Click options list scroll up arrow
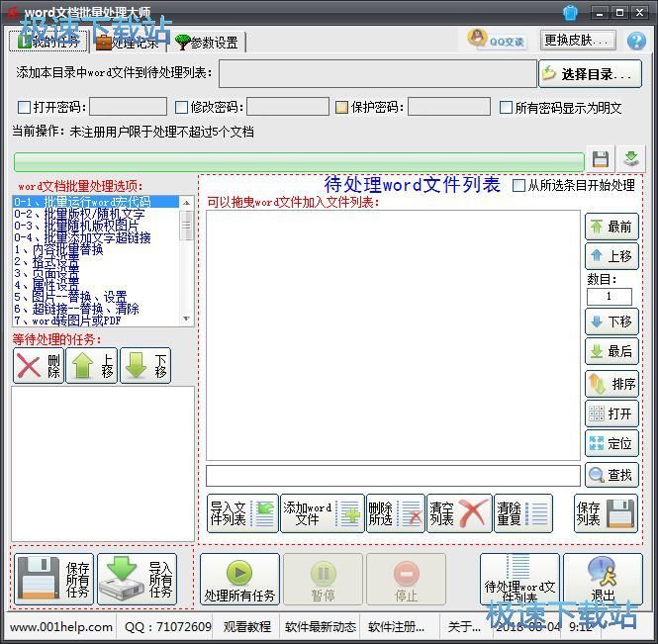This screenshot has width=658, height=644. pos(186,203)
